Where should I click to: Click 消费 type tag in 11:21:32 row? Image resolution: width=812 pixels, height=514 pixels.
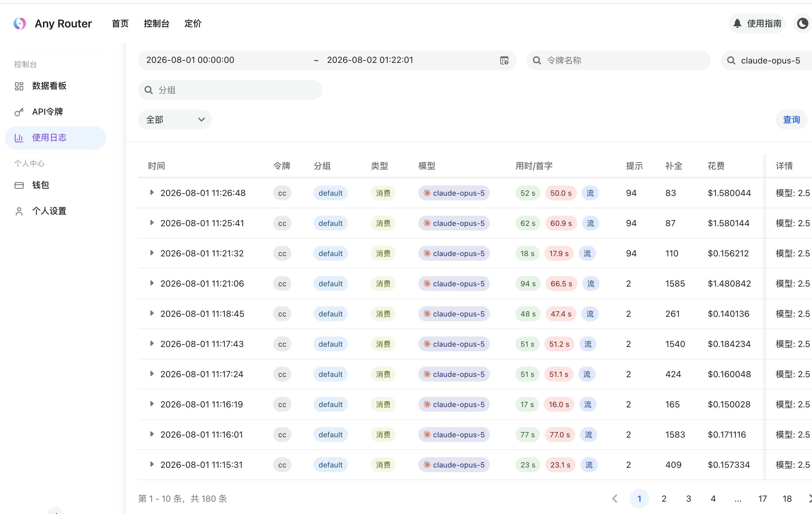pyautogui.click(x=383, y=254)
